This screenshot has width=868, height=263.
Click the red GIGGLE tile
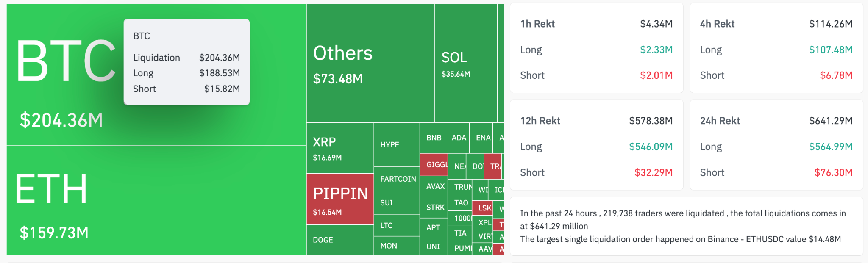[434, 165]
